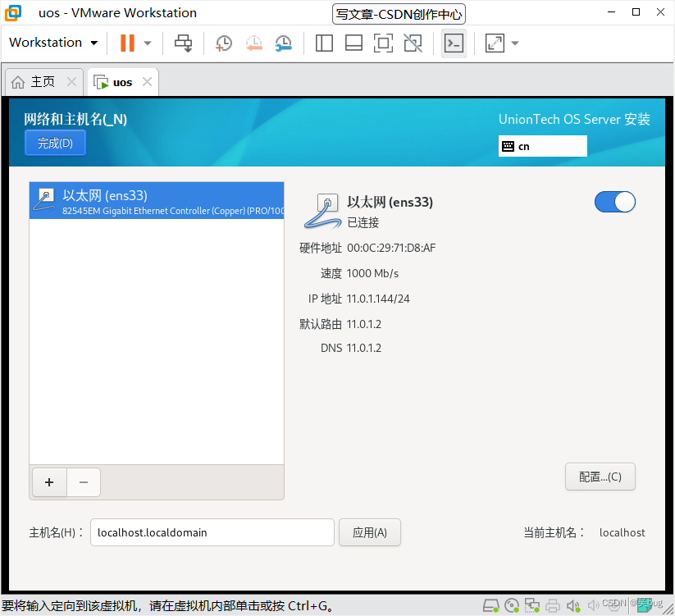This screenshot has height=616, width=675.
Task: Select the Send Ctrl+Alt+Del icon
Action: tap(183, 43)
